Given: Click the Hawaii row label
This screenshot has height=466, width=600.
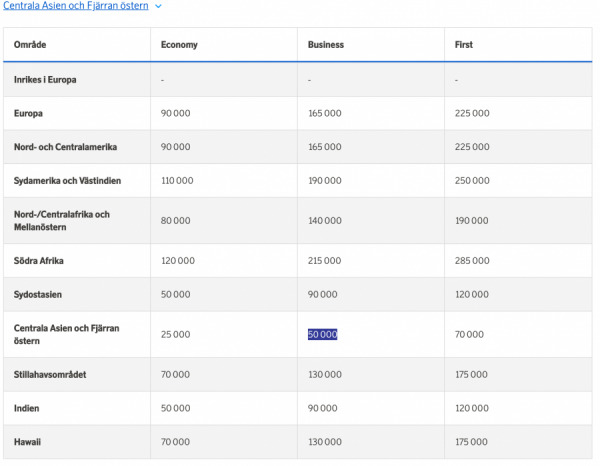Looking at the screenshot, I should click(28, 441).
